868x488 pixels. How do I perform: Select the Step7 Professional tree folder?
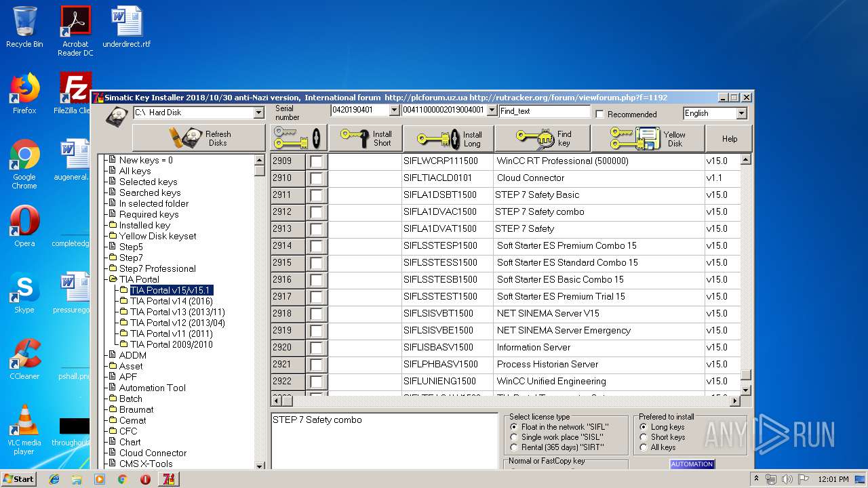tap(157, 268)
